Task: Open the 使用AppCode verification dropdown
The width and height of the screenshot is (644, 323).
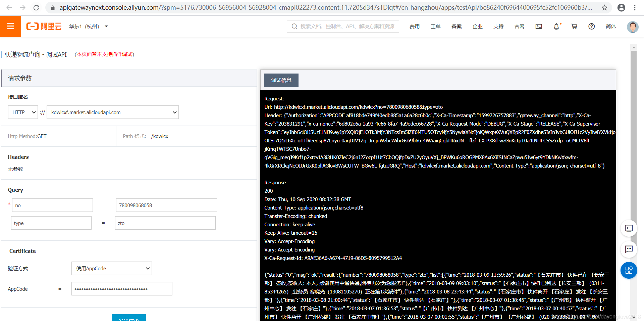Action: click(112, 268)
